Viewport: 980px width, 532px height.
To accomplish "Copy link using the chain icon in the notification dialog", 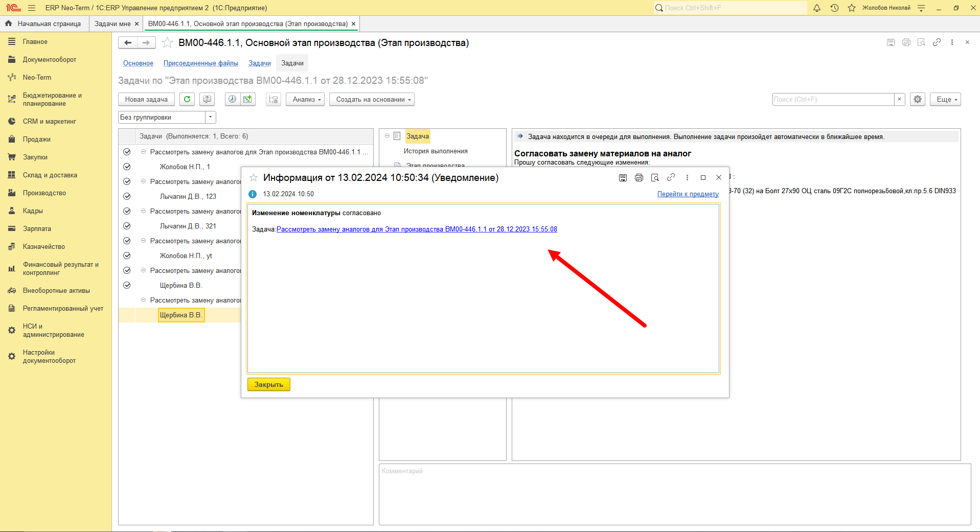I will pyautogui.click(x=671, y=177).
